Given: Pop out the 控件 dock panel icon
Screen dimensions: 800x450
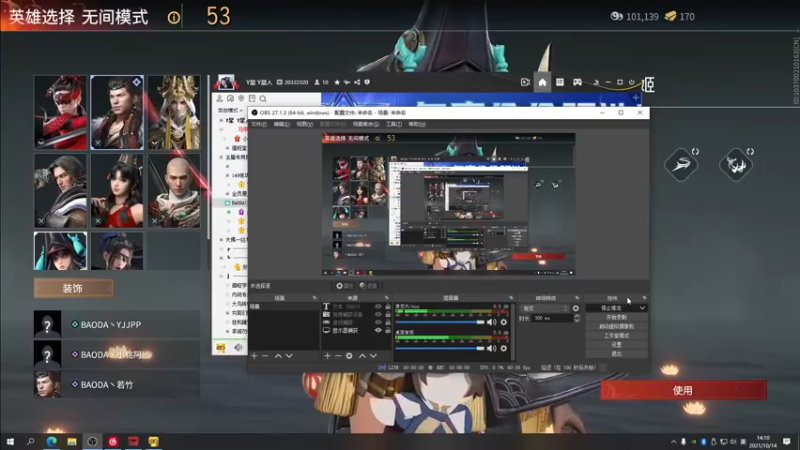Looking at the screenshot, I should click(x=644, y=298).
